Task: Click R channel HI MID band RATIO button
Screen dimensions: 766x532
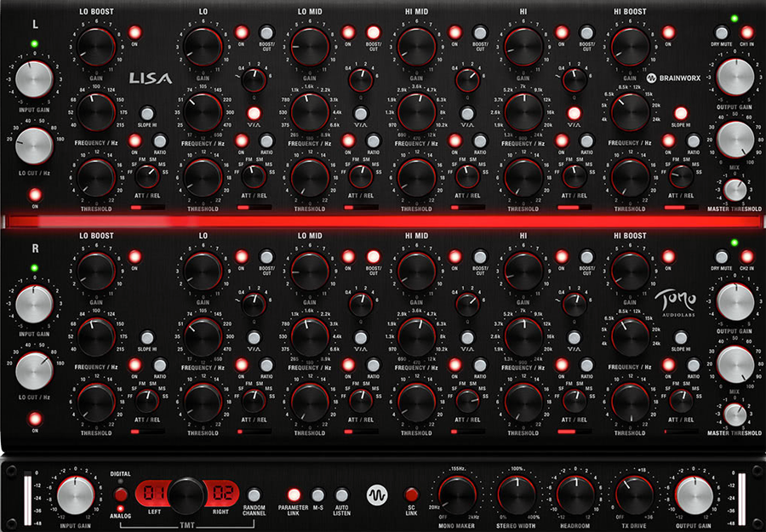Action: pyautogui.click(x=480, y=365)
